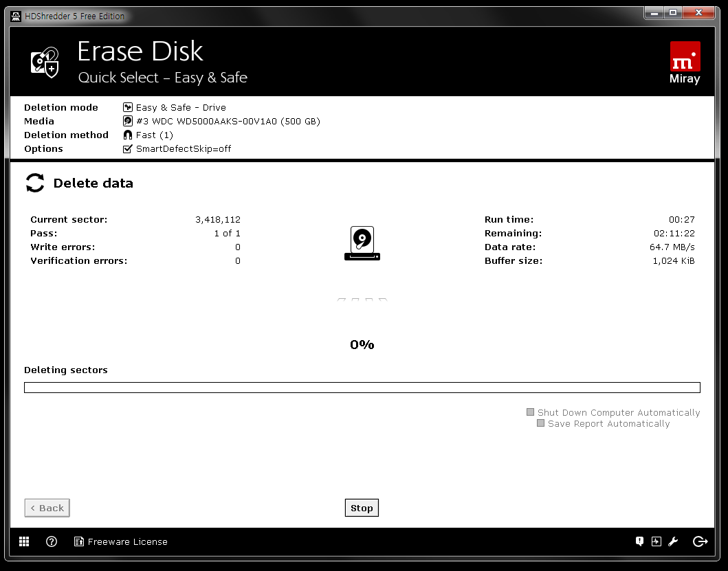Click the Pass value 1 of 1
This screenshot has width=728, height=571.
coord(227,233)
